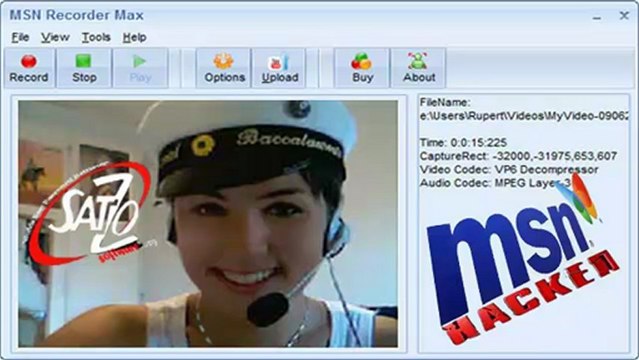
Task: Select the Audio Codec MPEG Layer-3 line
Action: 497,183
